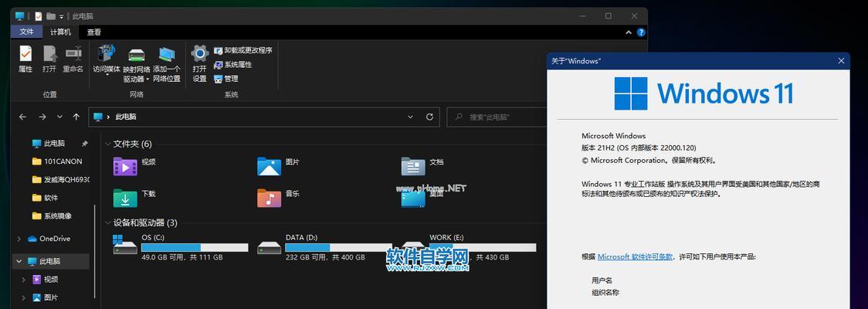868x309 pixels.
Task: Open recent locations dropdown chevron
Action: click(x=59, y=117)
